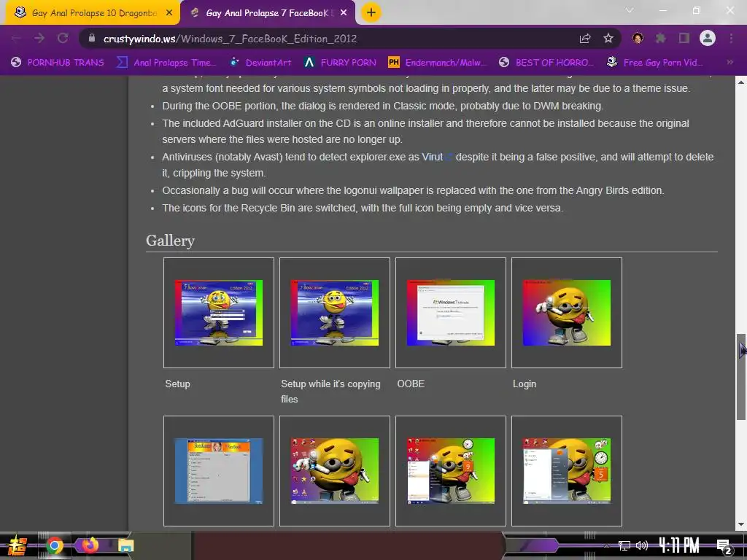The image size is (747, 560).
Task: Click the tab search chevron
Action: (630, 10)
